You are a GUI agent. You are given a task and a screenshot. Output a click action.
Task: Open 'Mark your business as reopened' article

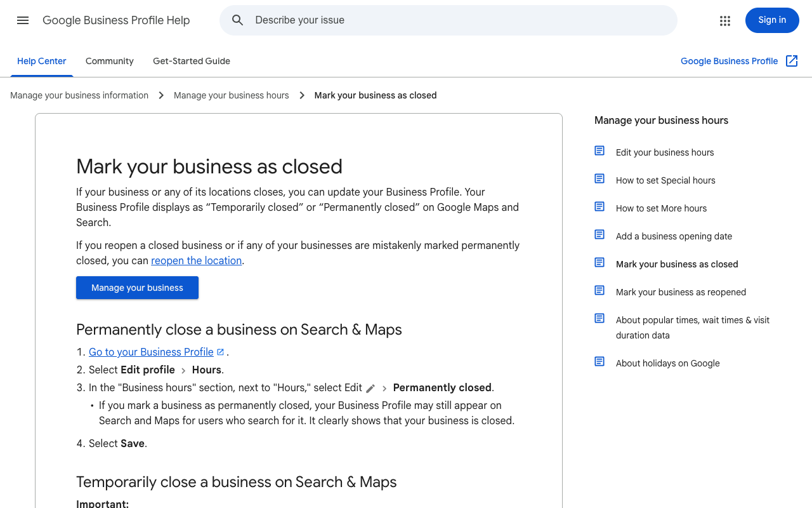click(681, 292)
